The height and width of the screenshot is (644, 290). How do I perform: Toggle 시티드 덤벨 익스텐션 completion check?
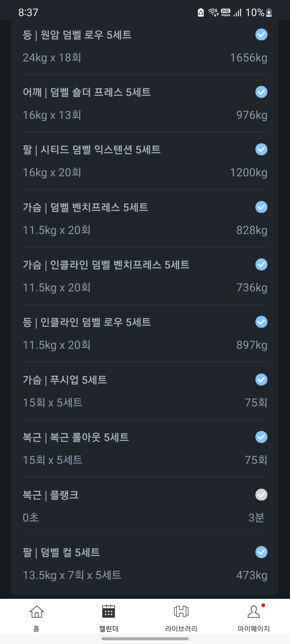[261, 149]
